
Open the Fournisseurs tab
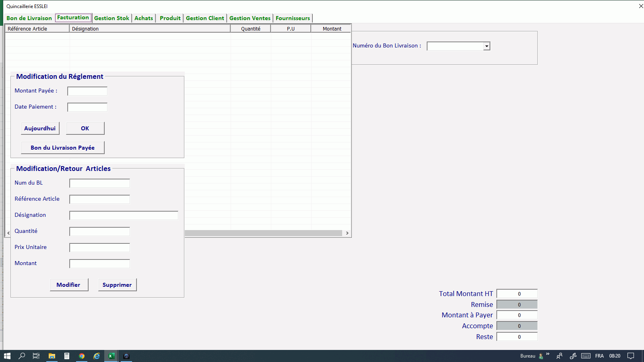pos(293,18)
